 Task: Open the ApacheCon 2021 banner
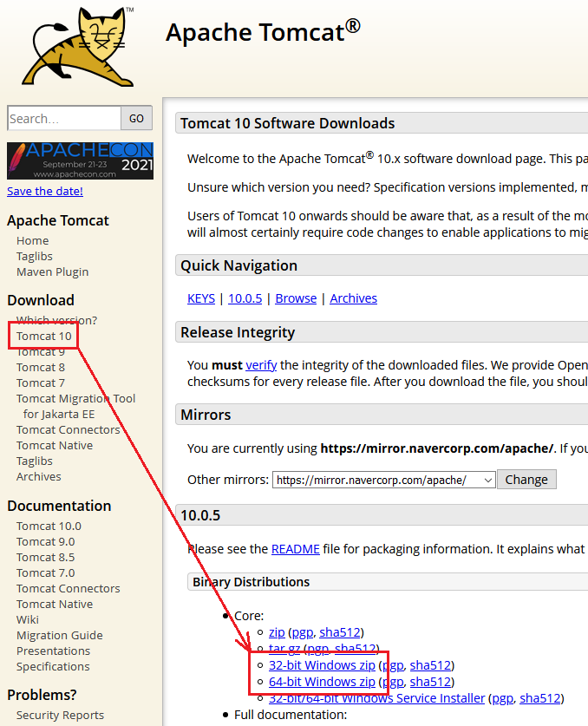tap(80, 160)
